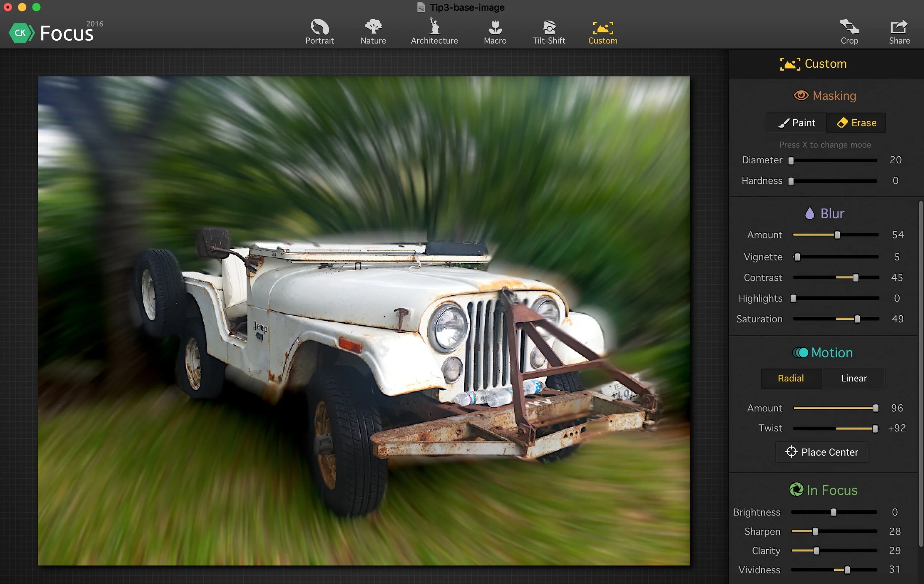Adjust the In Focus Brightness slider
The image size is (924, 584).
pyautogui.click(x=834, y=512)
